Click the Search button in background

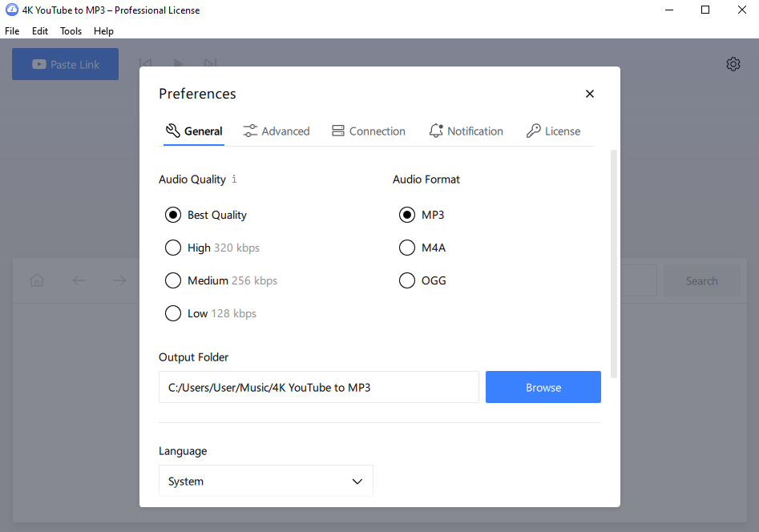702,280
